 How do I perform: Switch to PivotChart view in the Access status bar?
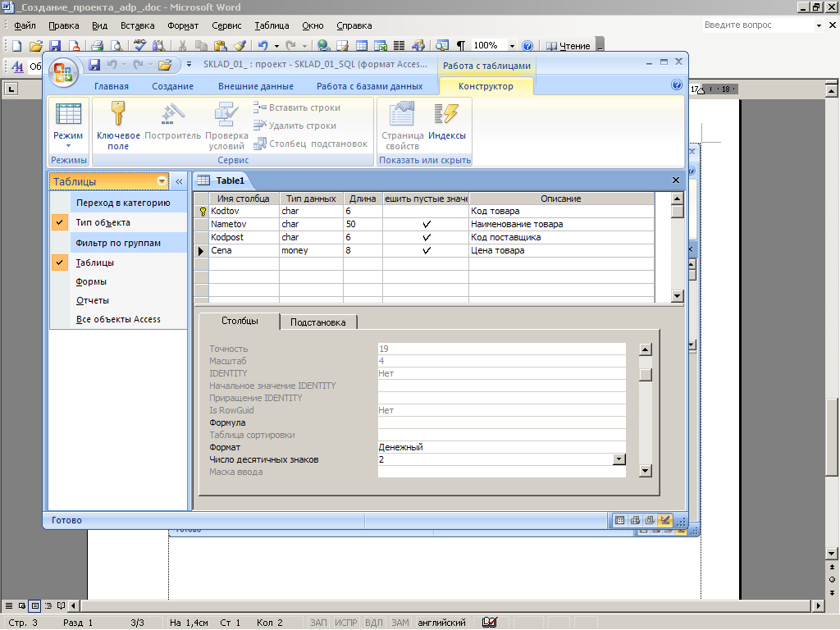click(650, 520)
